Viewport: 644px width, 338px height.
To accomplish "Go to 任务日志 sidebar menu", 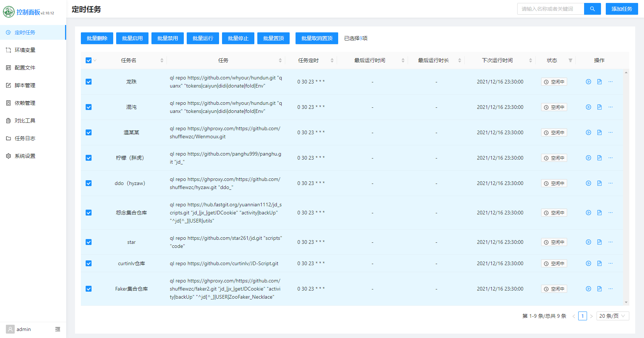I will (25, 138).
